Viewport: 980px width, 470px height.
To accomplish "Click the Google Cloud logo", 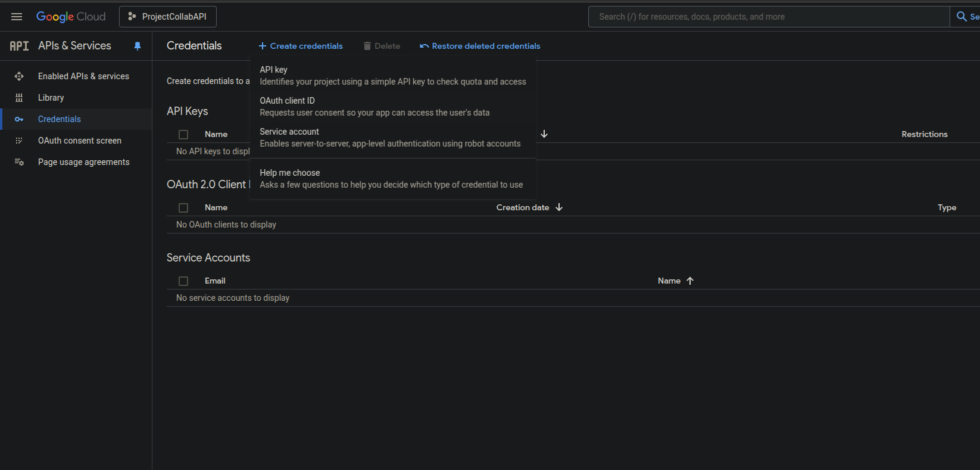I will click(71, 17).
